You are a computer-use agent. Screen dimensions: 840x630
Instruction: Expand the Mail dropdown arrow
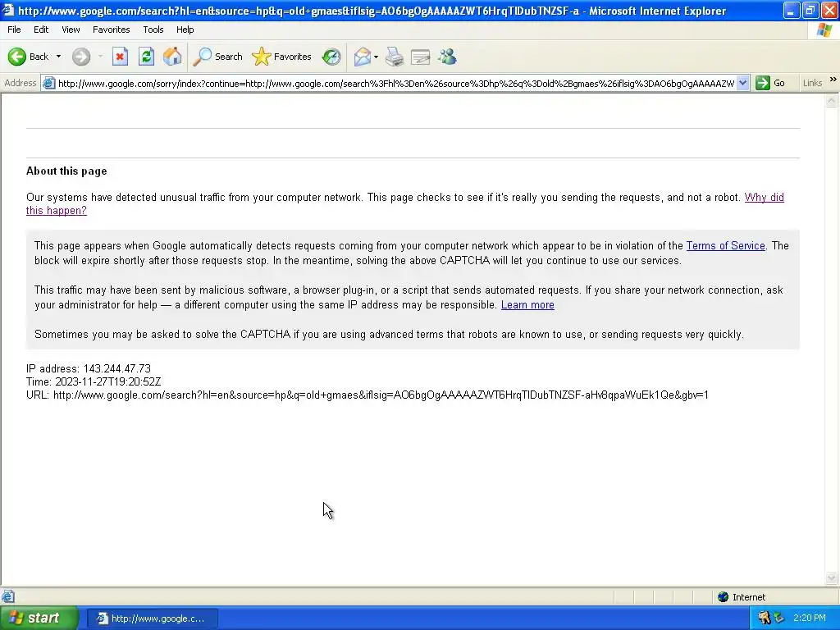[376, 57]
